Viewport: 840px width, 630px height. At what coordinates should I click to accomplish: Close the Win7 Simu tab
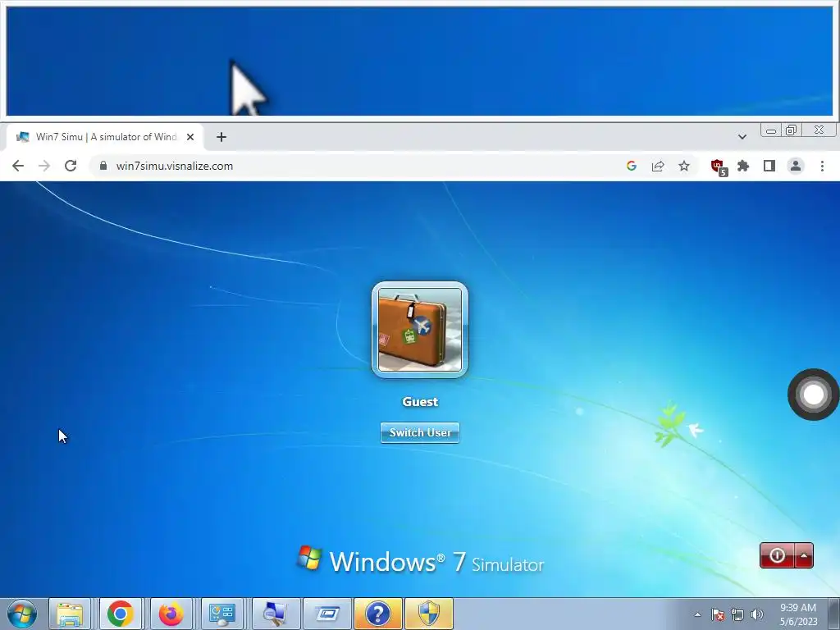tap(190, 137)
